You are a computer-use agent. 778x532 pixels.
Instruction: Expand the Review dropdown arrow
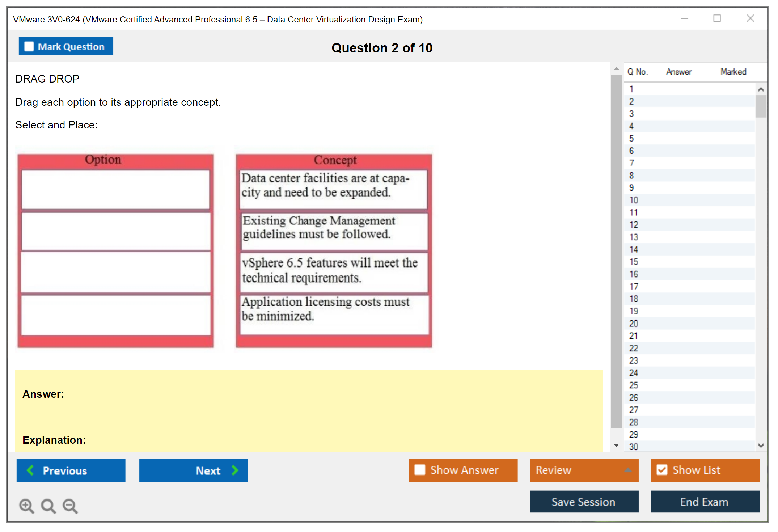click(x=628, y=470)
